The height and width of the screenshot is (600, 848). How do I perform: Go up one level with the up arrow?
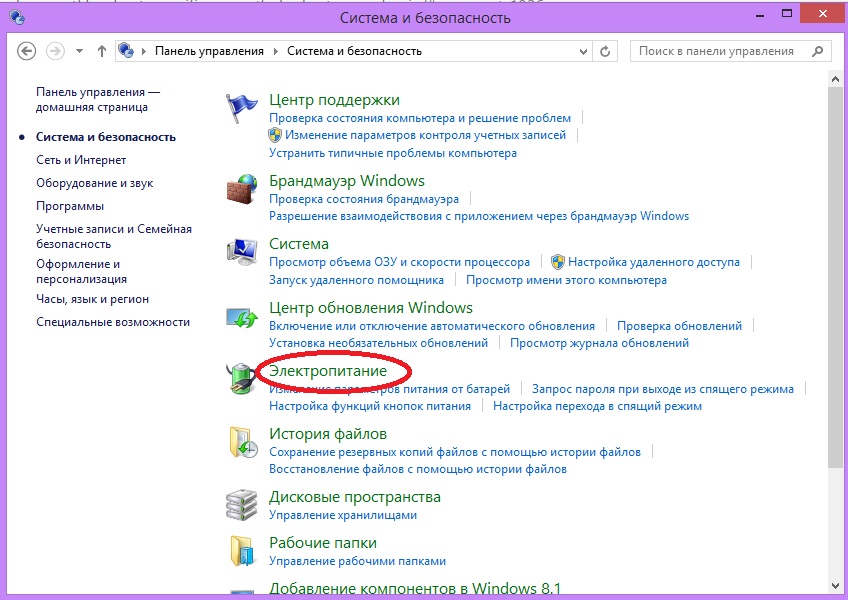pyautogui.click(x=102, y=51)
